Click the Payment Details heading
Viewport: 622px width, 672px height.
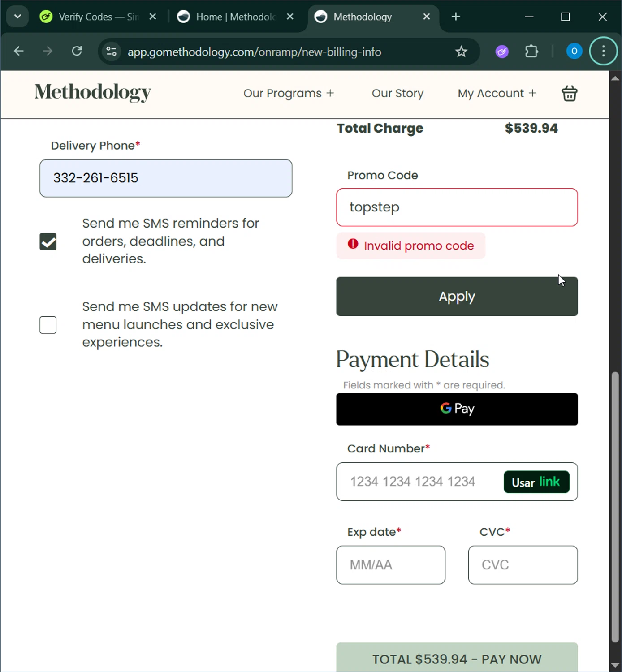413,359
